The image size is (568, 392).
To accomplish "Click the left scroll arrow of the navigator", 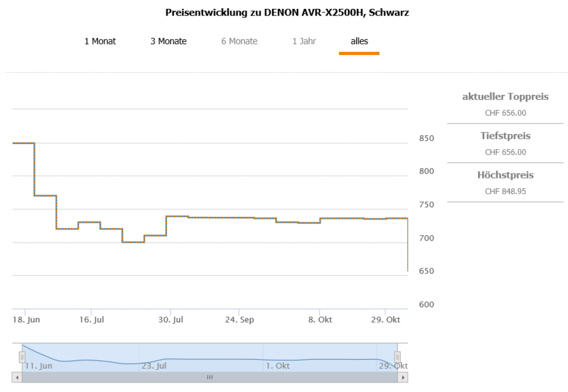I will click(17, 378).
